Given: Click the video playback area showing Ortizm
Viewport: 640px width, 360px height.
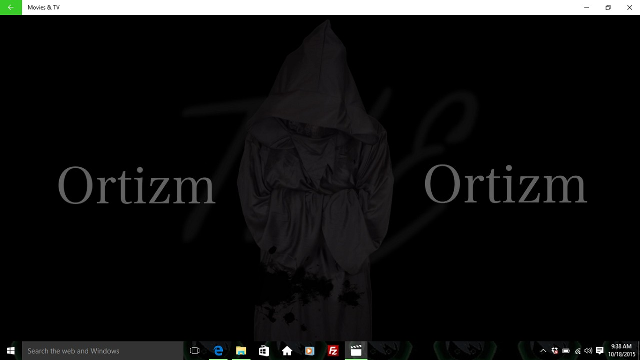Looking at the screenshot, I should 320,178.
